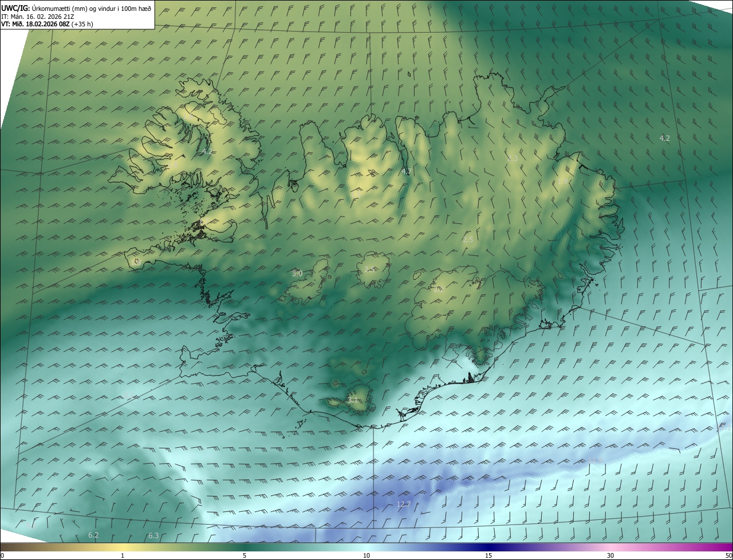Click the 5 tick label on the color scale

245,555
